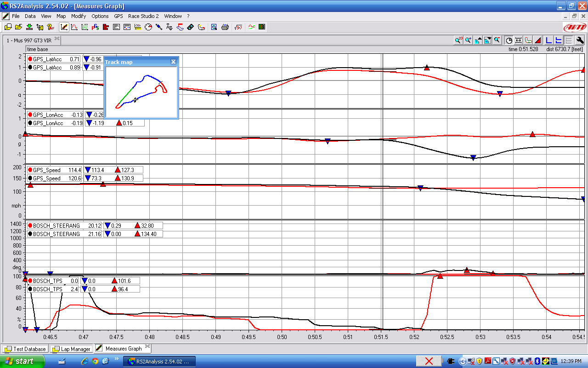Click the histogram bars icon in toolbar
Screen dimensions: 588x368
pyautogui.click(x=106, y=27)
